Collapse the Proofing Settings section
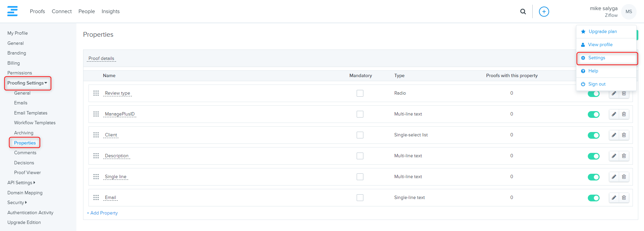Viewport: 644px width, 231px height. [x=27, y=83]
